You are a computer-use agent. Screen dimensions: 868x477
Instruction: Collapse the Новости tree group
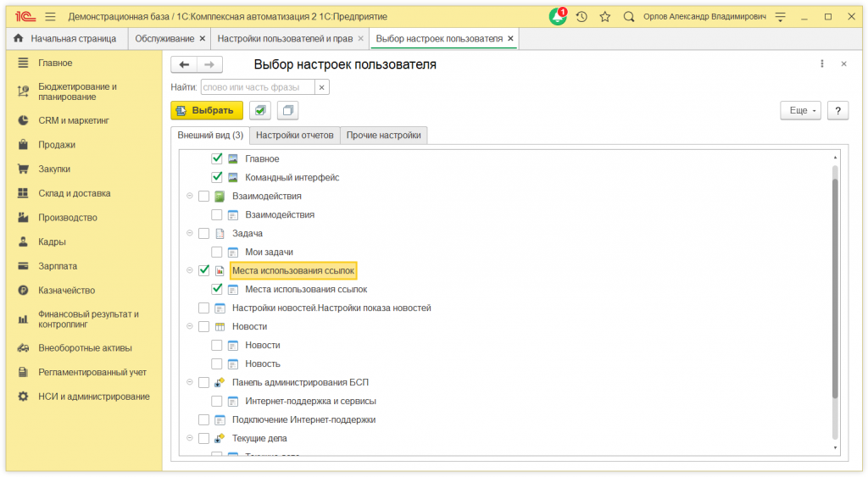[189, 326]
